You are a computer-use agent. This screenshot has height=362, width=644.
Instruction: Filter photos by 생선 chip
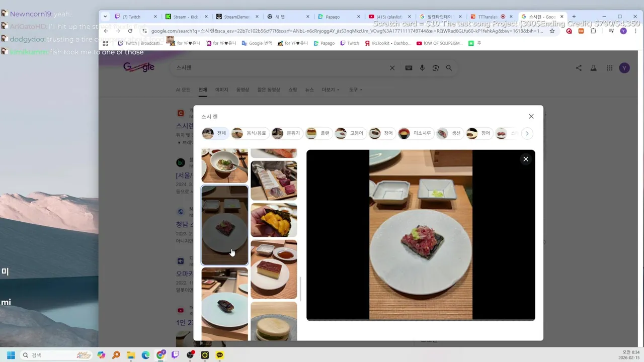point(450,133)
